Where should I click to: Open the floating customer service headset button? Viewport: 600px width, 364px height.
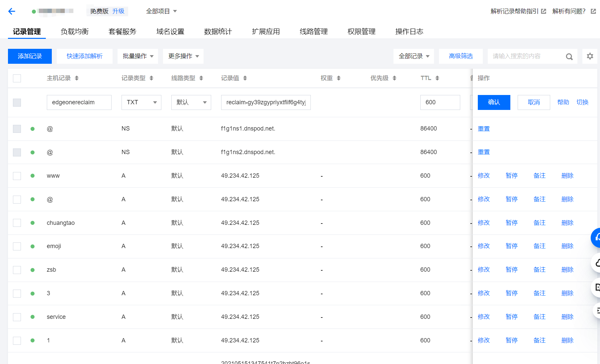[596, 237]
